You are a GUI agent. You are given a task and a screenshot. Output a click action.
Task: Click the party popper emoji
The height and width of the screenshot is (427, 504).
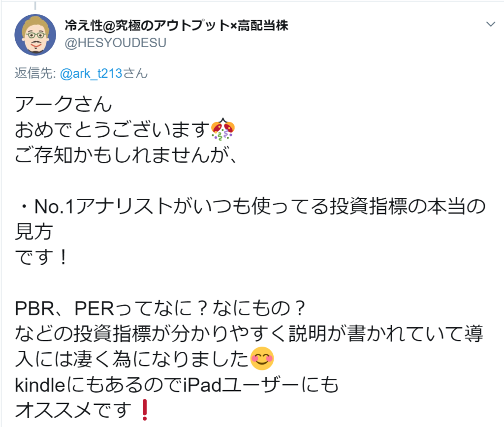[x=223, y=129]
